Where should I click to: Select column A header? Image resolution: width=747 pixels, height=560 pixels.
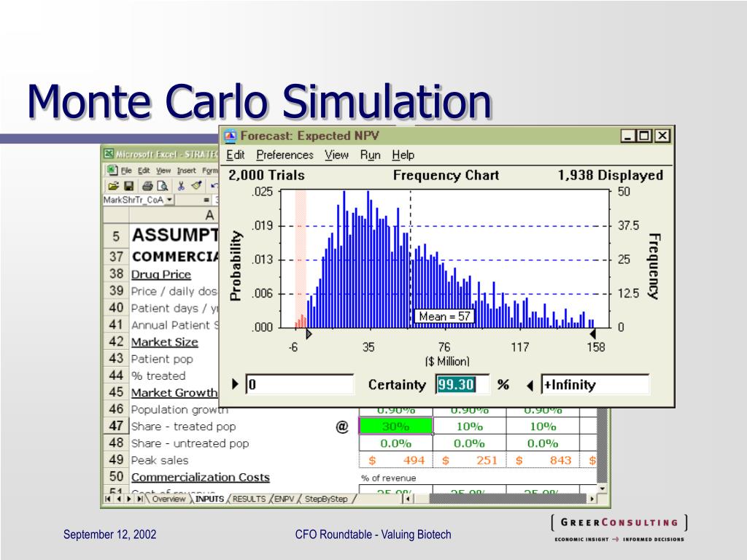(x=174, y=215)
